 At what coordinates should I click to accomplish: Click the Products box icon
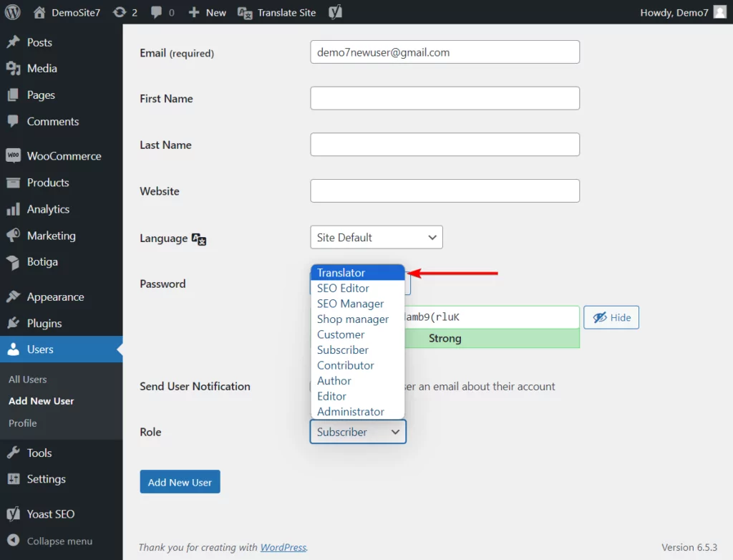[x=13, y=183]
